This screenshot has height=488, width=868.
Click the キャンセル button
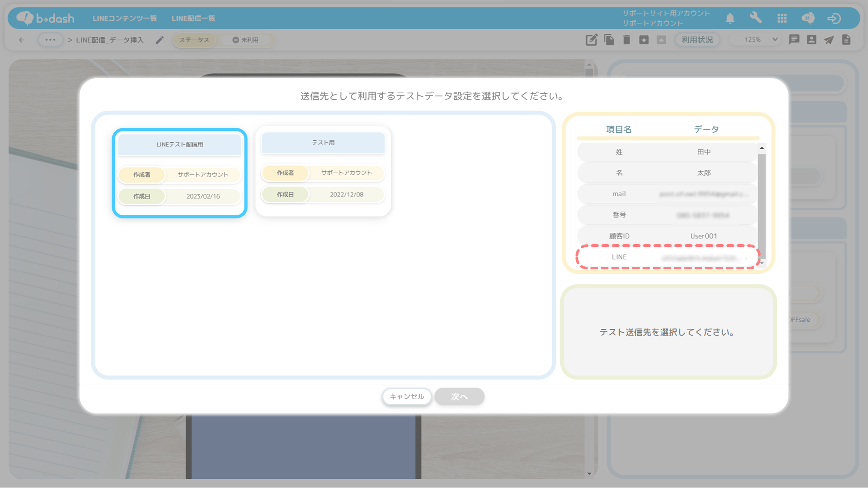click(x=407, y=396)
